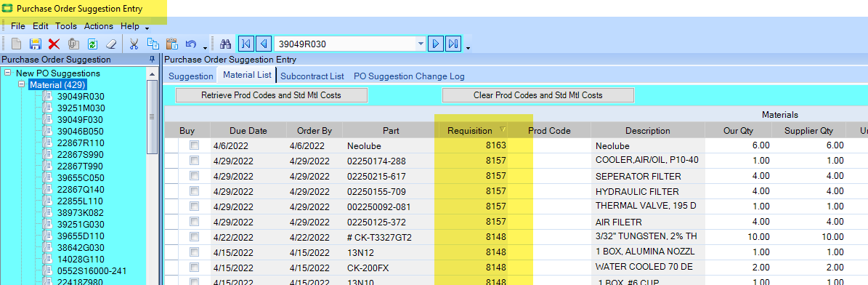Select tree item 38973K082

(x=81, y=213)
